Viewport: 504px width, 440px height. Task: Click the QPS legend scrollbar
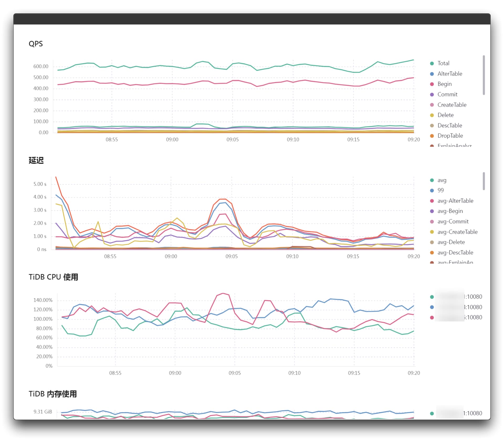point(484,75)
